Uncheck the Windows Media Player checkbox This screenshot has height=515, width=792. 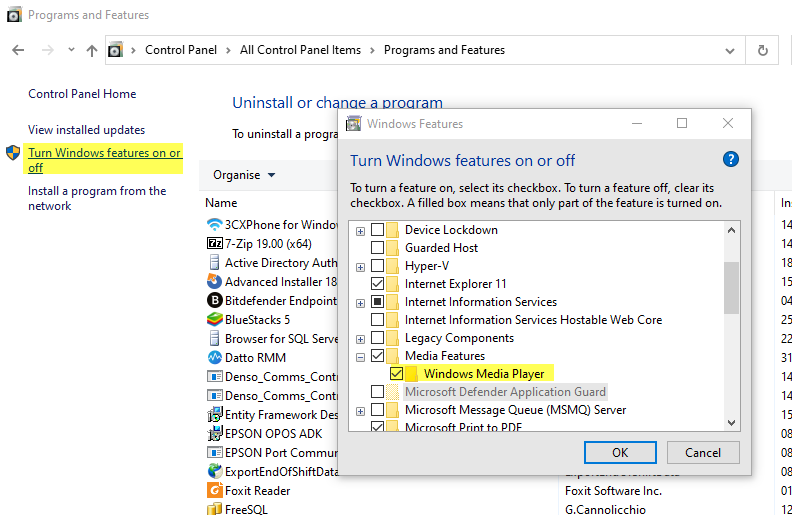tap(397, 374)
